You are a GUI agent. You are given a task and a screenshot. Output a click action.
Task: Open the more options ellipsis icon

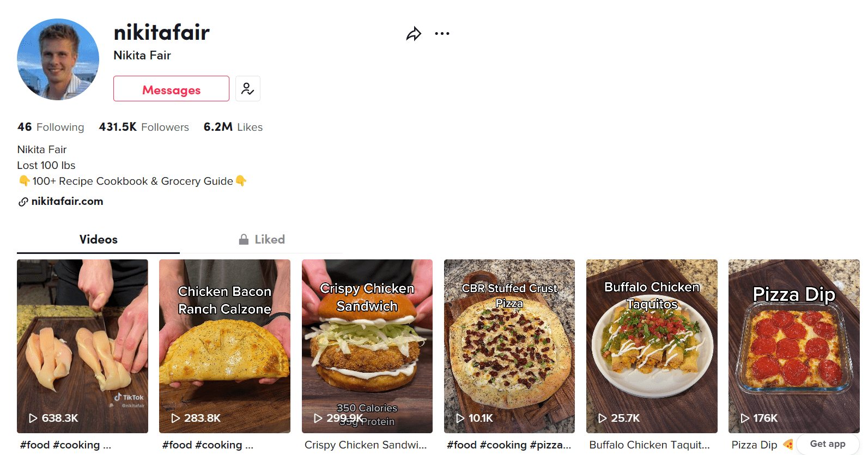(442, 33)
